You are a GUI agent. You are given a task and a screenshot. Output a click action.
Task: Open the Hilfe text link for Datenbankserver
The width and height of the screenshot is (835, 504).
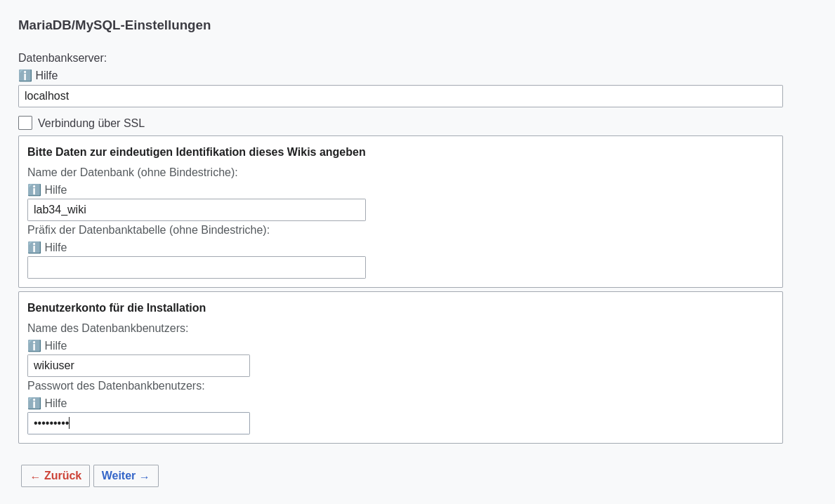(x=46, y=75)
